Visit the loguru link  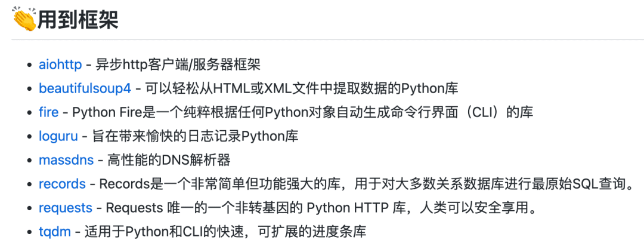click(58, 136)
